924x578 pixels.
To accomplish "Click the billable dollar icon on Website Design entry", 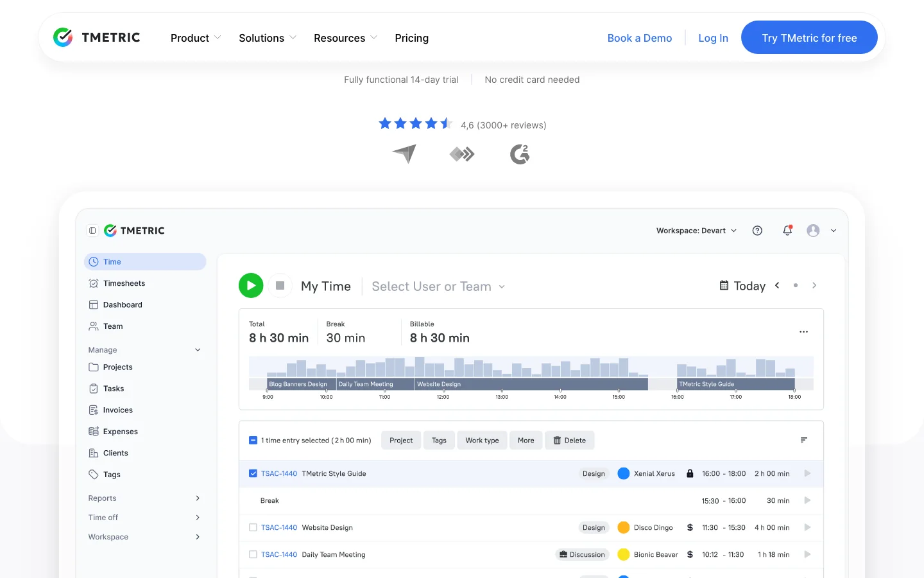I will pyautogui.click(x=690, y=528).
